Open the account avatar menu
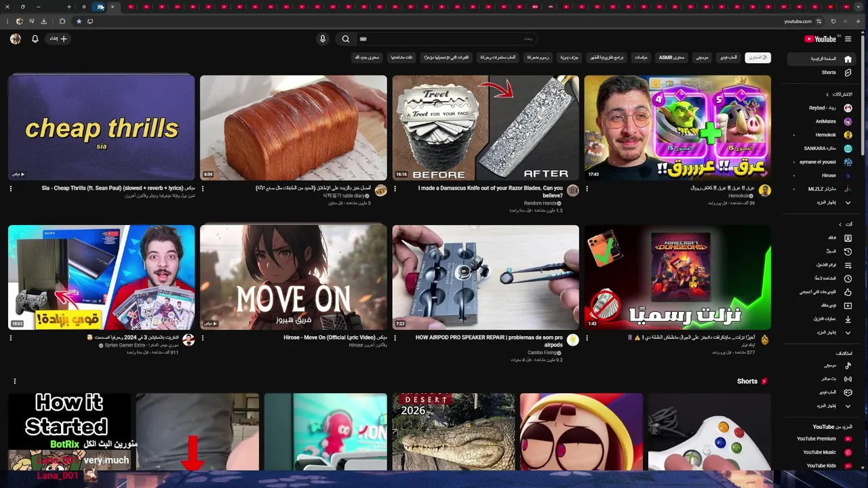Viewport: 868px width, 488px height. [x=16, y=39]
